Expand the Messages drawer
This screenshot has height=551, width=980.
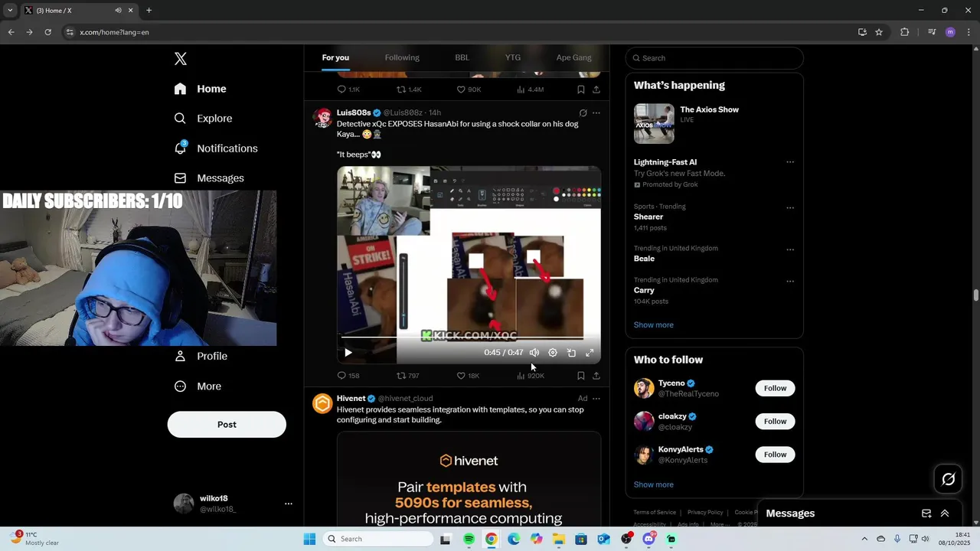(x=945, y=514)
